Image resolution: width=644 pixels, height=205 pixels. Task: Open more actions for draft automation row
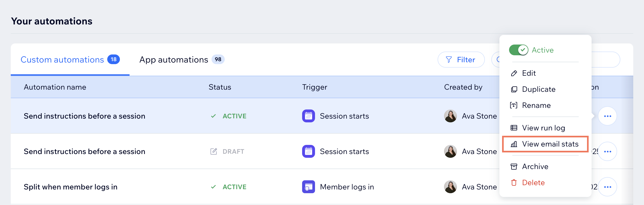(x=607, y=152)
